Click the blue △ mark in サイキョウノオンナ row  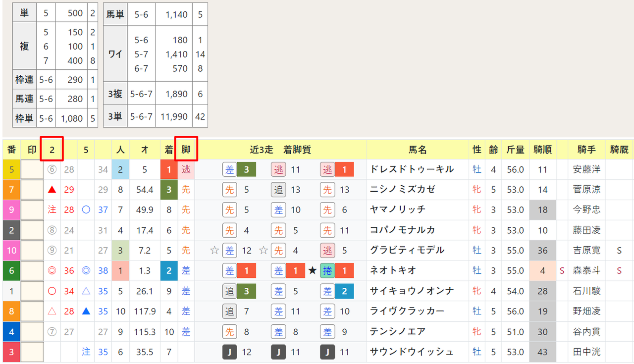tap(86, 291)
